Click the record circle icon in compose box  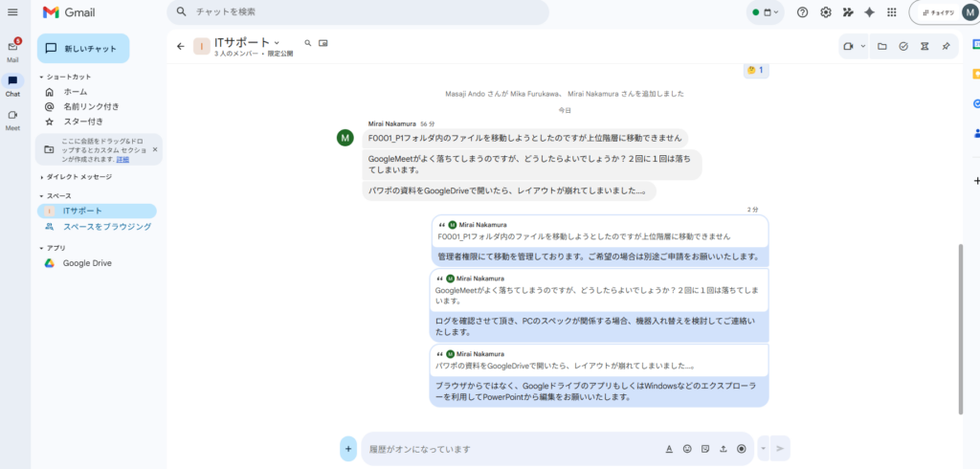point(742,448)
